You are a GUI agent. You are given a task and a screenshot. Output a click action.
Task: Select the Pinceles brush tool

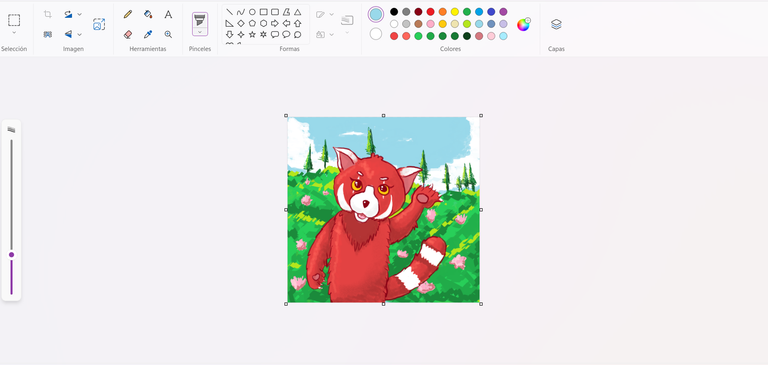200,20
